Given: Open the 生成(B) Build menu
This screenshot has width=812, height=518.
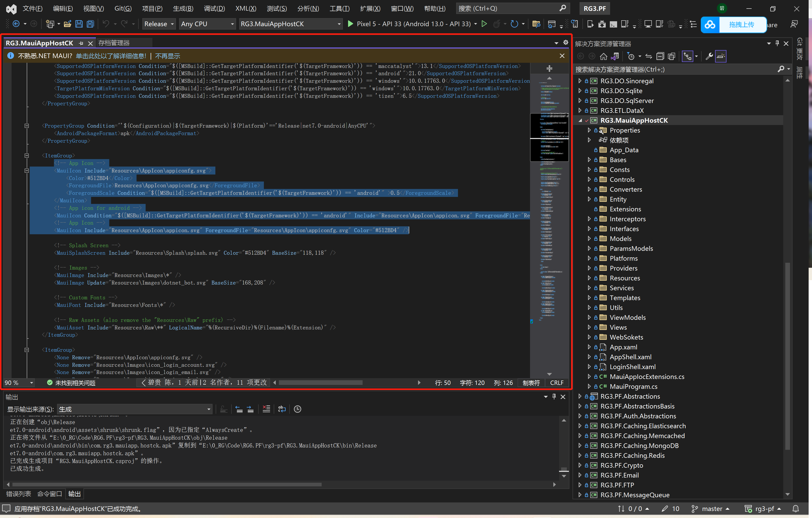Looking at the screenshot, I should (x=183, y=9).
